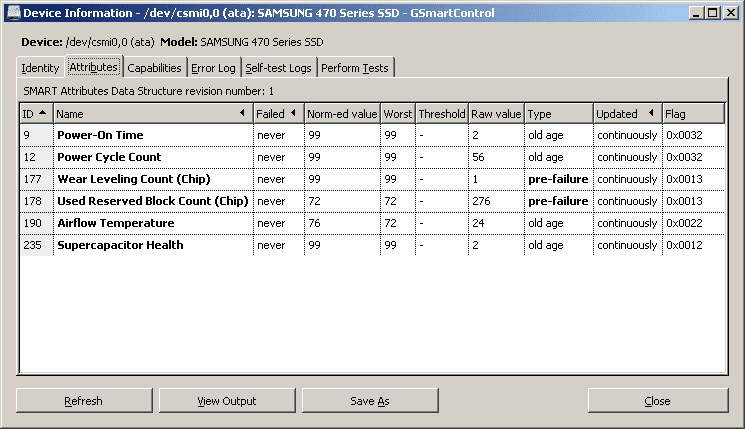Click the pre-failure type for Wear Leveling Count
745x429 pixels.
coord(558,179)
